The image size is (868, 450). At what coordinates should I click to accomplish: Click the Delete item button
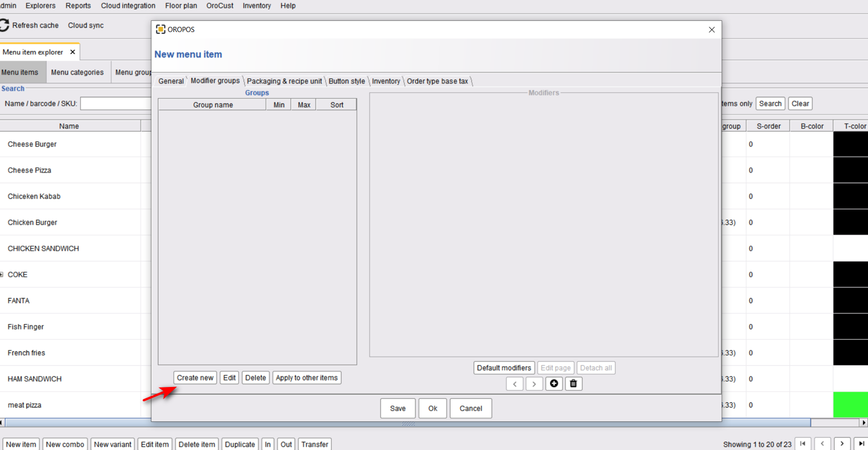[x=197, y=444]
